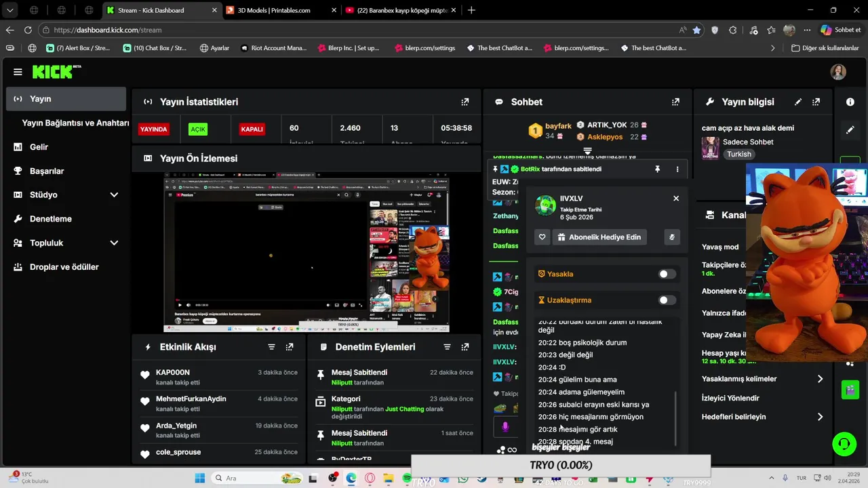This screenshot has height=488, width=868.
Task: Edit stream info pencil in Yayın bilgisi
Action: coord(798,102)
